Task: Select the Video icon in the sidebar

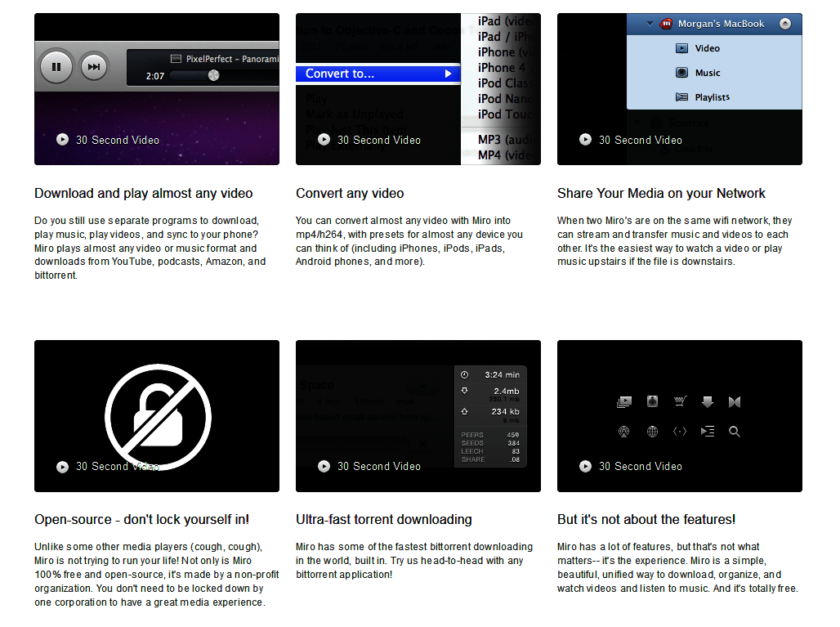Action: click(681, 48)
